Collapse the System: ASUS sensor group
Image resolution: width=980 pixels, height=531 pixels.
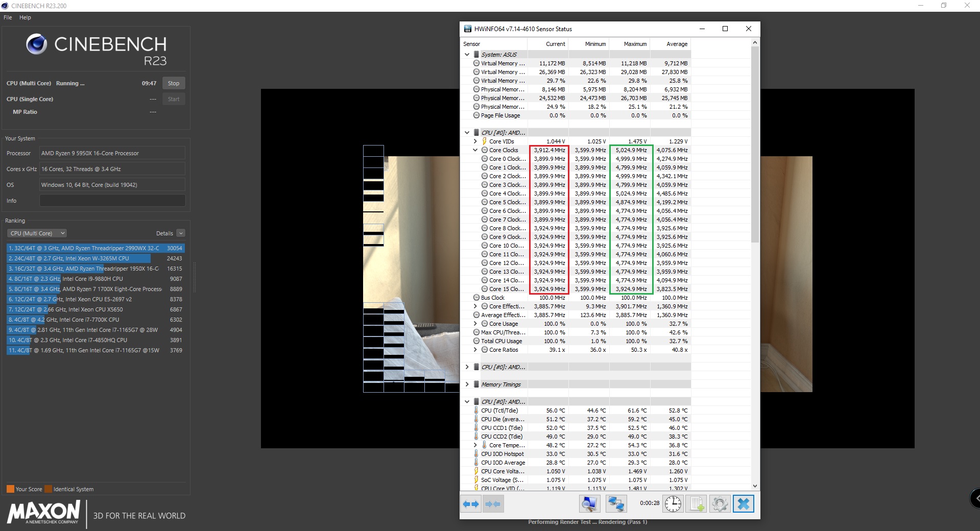(467, 55)
